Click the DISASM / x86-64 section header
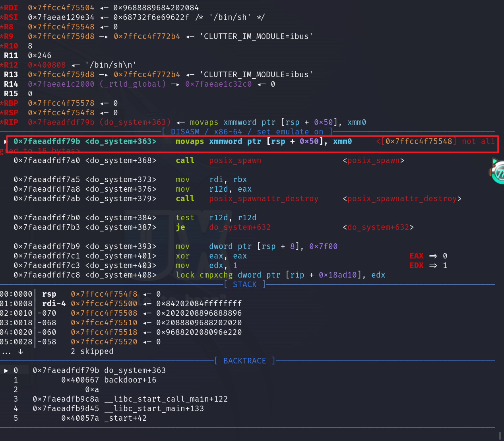 point(247,132)
